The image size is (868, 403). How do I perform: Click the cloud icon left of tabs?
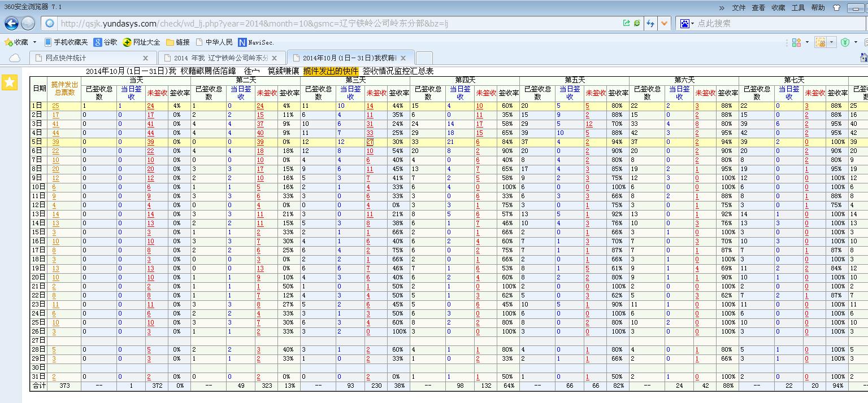(x=15, y=58)
